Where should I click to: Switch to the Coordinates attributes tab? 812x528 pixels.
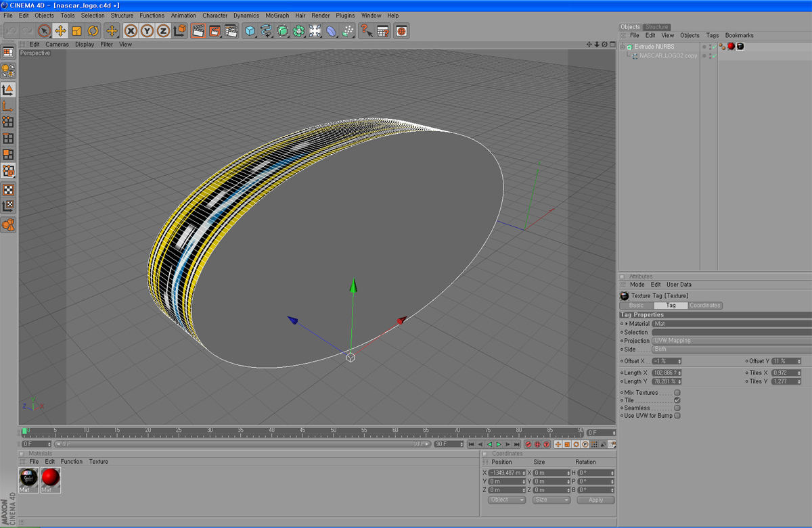[x=705, y=306]
